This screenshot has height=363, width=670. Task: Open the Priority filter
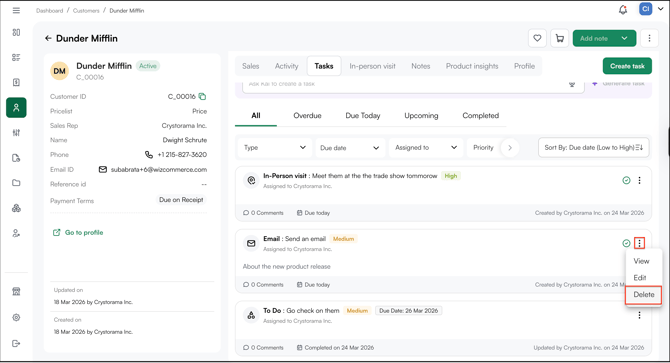pyautogui.click(x=483, y=148)
